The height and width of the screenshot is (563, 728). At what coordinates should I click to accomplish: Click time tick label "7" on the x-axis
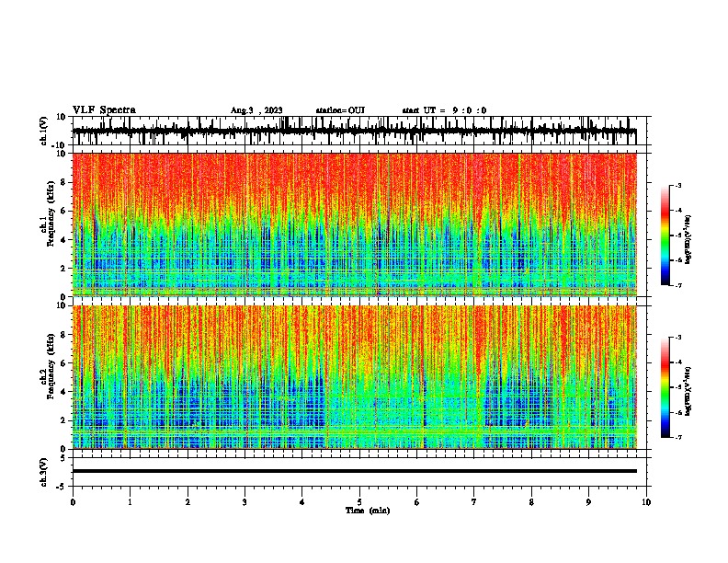coord(474,502)
